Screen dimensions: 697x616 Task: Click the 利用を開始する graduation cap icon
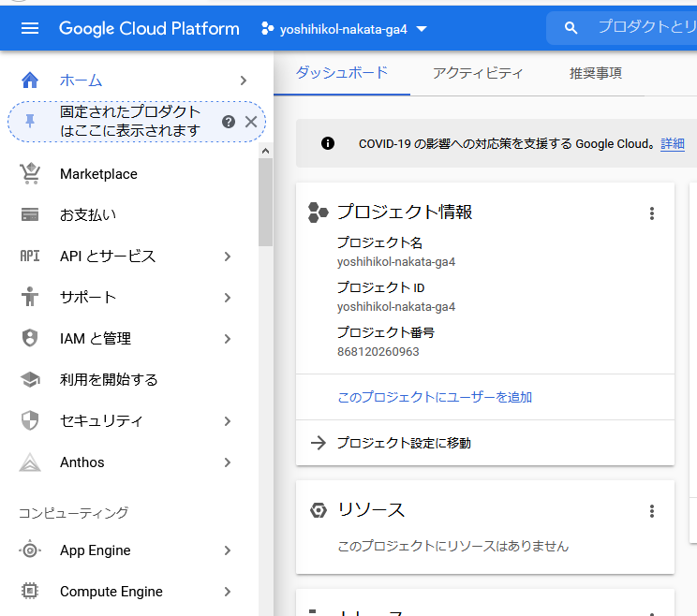pos(30,379)
